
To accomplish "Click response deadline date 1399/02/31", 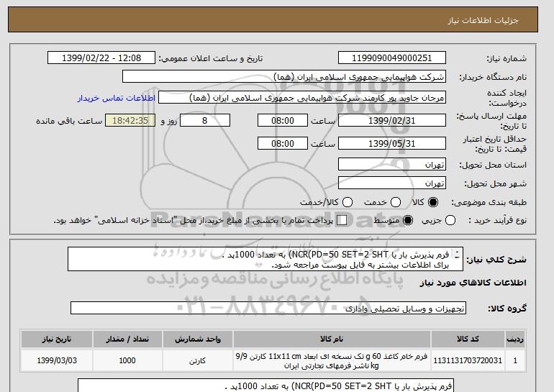I will coord(392,120).
